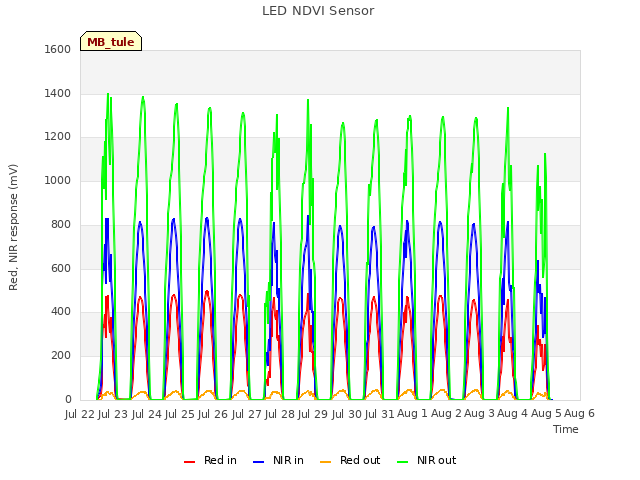Click the Aug 5 date tick label
The height and width of the screenshot is (480, 640).
point(546,414)
